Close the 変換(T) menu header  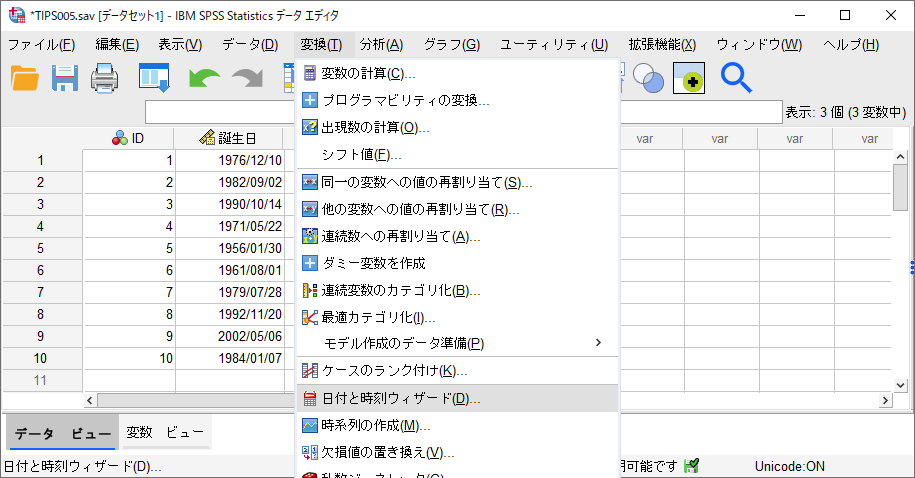(x=321, y=45)
